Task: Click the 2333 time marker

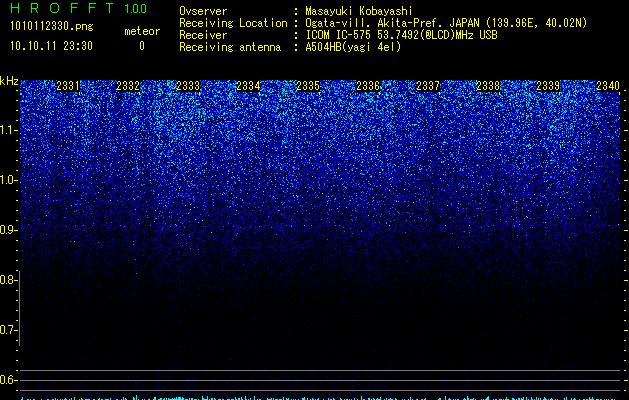Action: 188,86
